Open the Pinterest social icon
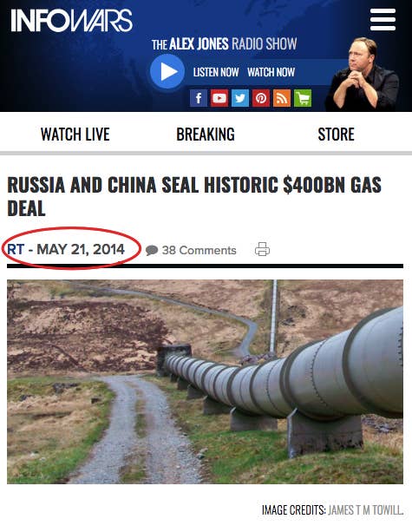The width and height of the screenshot is (412, 532). point(261,98)
